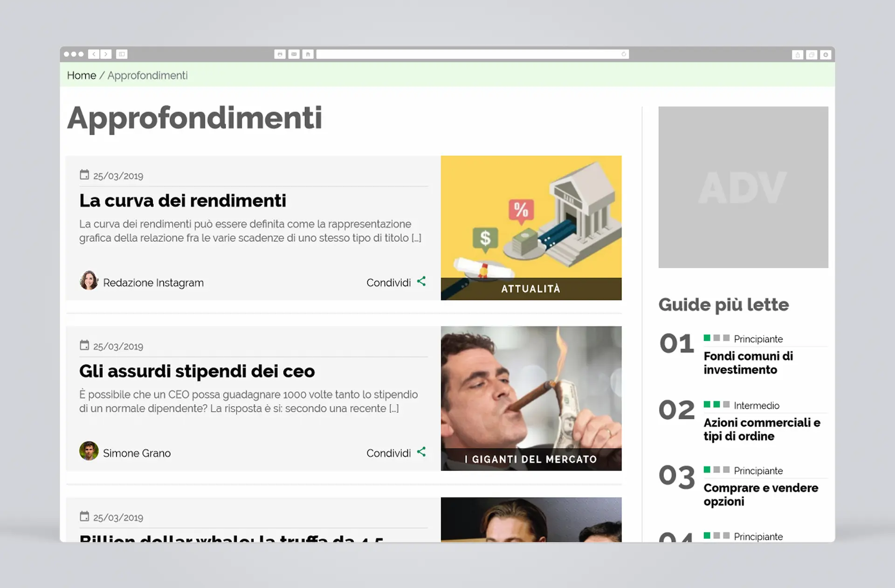Open Redazione Instagram author name
This screenshot has height=588, width=895.
[153, 283]
